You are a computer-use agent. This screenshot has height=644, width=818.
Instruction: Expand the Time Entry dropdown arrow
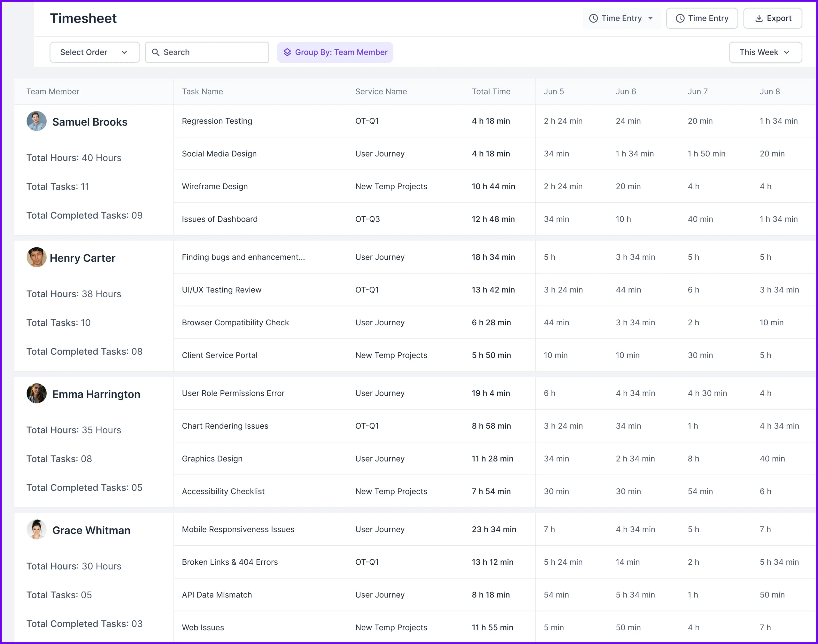click(x=650, y=18)
